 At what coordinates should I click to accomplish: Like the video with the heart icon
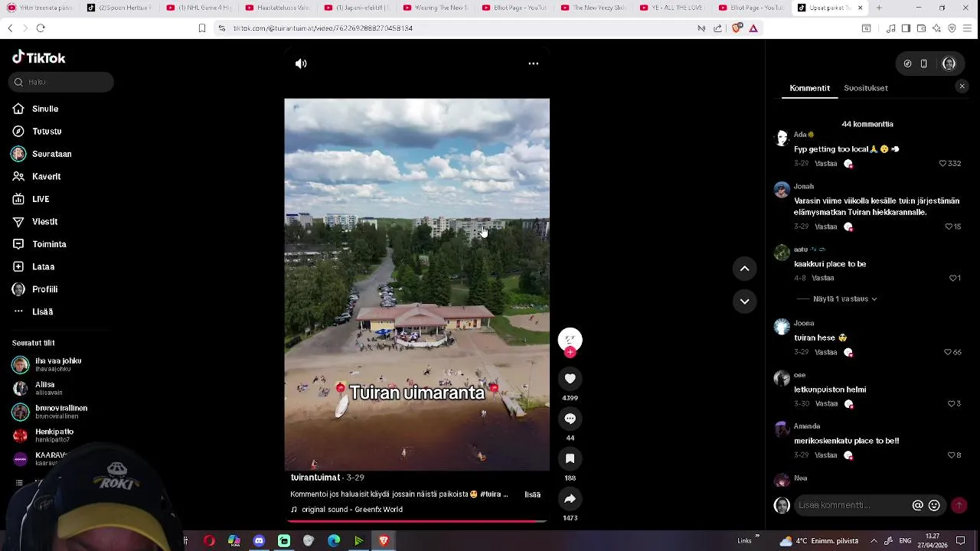pyautogui.click(x=570, y=379)
